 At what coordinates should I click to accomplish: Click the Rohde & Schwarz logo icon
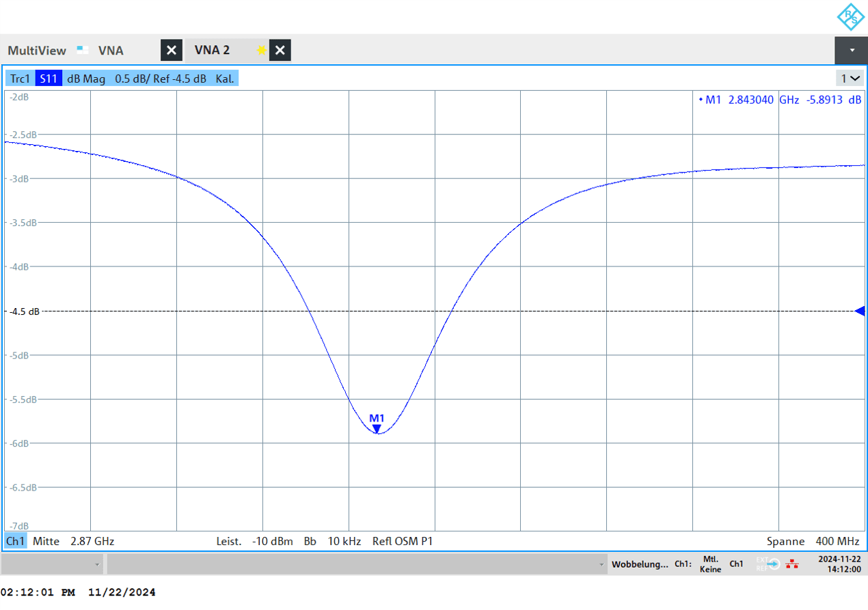tap(850, 17)
